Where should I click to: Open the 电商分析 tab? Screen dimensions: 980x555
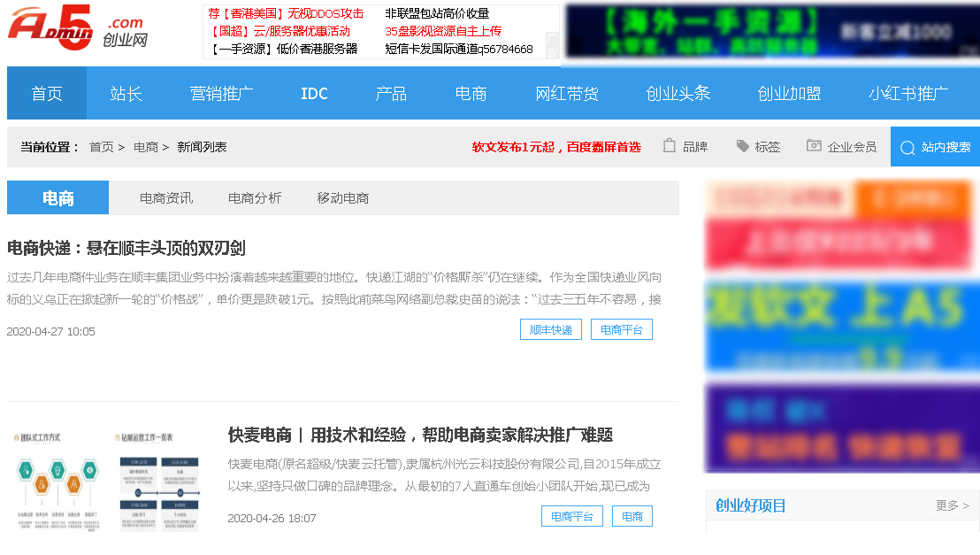click(x=255, y=197)
